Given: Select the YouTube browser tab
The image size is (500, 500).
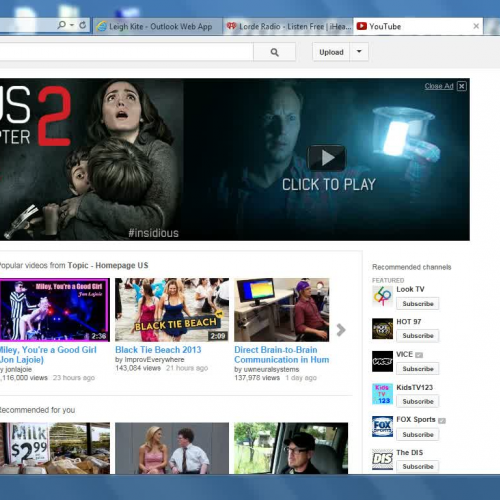Looking at the screenshot, I should pyautogui.click(x=418, y=26).
